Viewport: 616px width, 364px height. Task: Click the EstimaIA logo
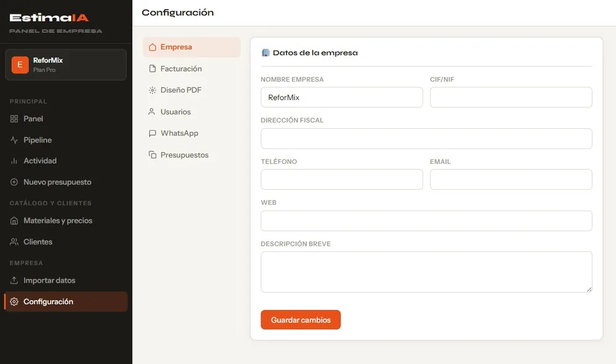(49, 18)
